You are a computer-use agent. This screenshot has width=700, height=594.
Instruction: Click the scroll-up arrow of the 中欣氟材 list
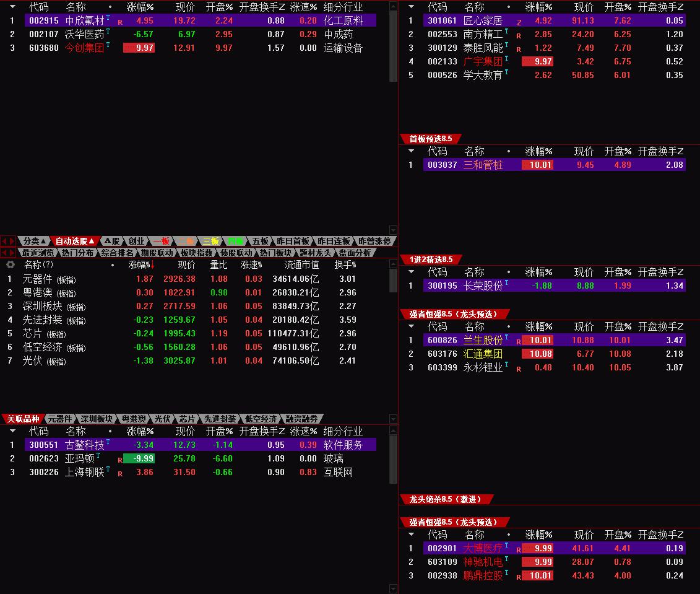coord(393,6)
